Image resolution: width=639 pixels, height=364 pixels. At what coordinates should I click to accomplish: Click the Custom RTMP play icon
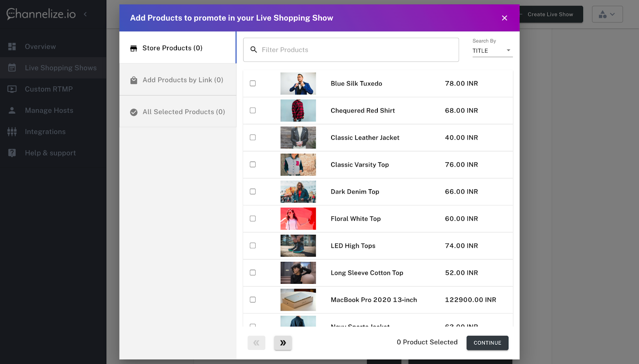(x=12, y=89)
